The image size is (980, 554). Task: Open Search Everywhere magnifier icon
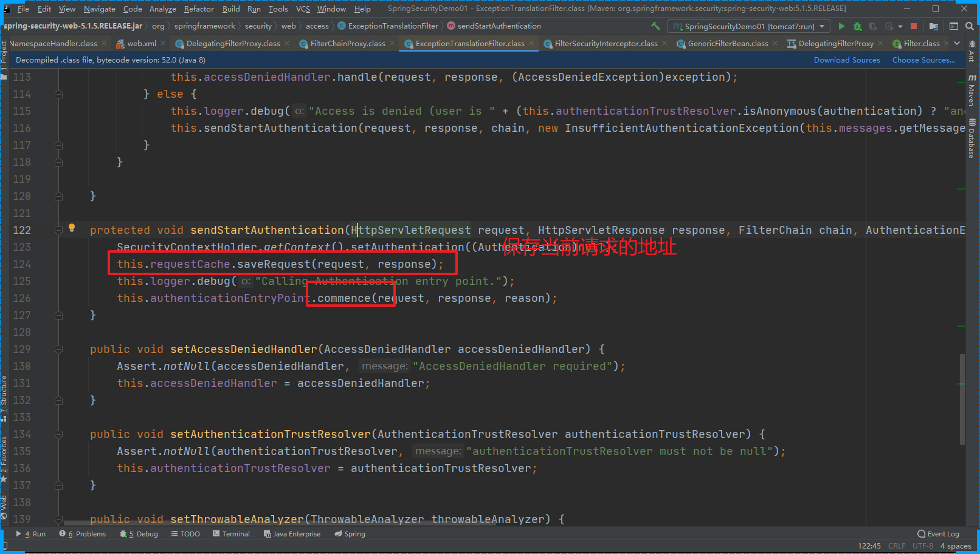970,26
